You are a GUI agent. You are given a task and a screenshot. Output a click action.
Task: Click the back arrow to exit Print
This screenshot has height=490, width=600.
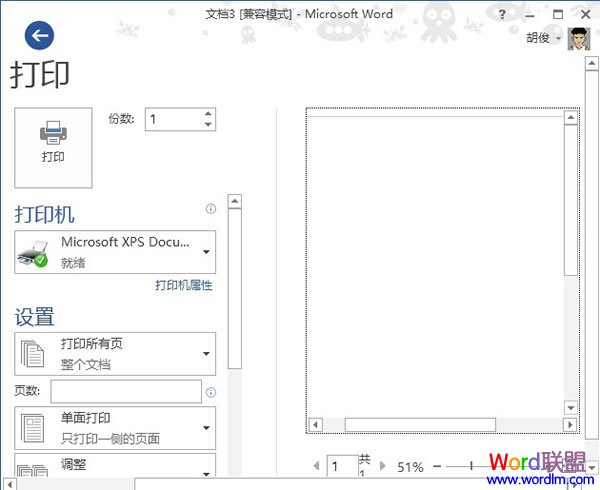click(39, 36)
